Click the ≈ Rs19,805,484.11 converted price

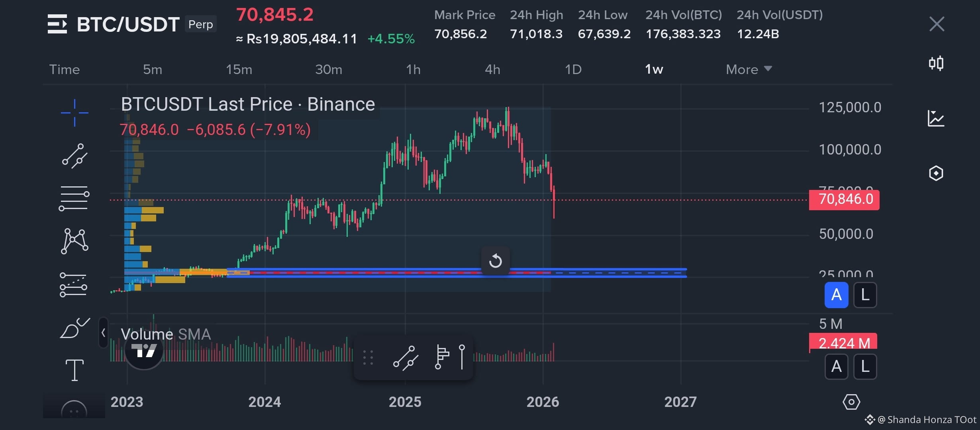pyautogui.click(x=296, y=39)
